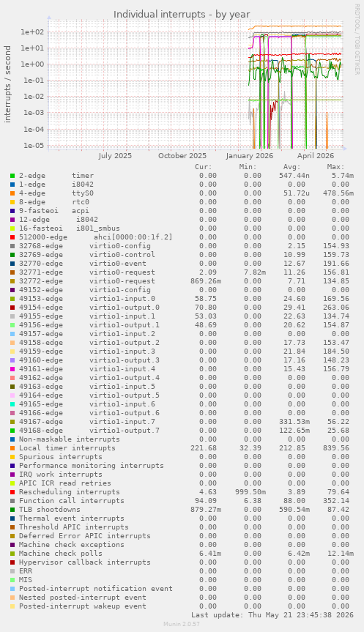The image size is (364, 632).
Task: Click the Last update timestamp text
Action: (x=272, y=615)
